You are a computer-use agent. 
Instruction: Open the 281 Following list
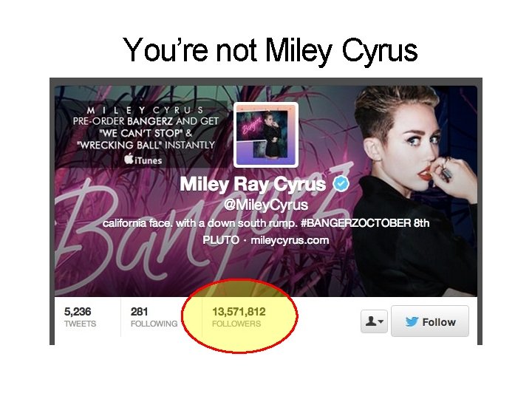click(x=154, y=317)
